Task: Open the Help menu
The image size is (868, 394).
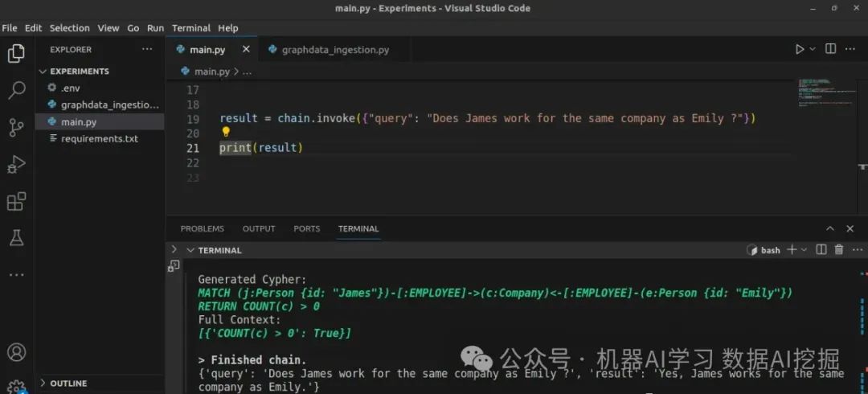Action: pos(227,27)
